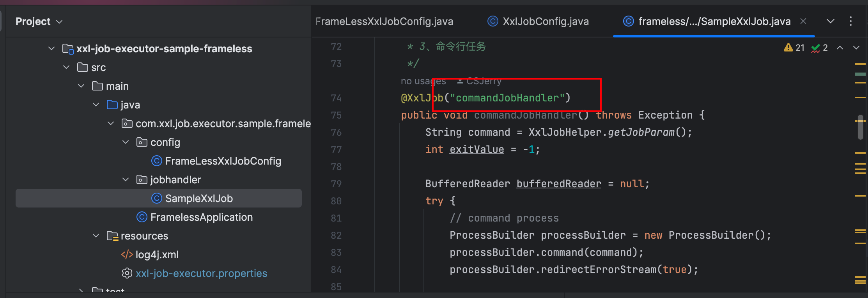This screenshot has width=868, height=298.
Task: Click the editor vertical scrollbar thumb
Action: click(x=860, y=127)
